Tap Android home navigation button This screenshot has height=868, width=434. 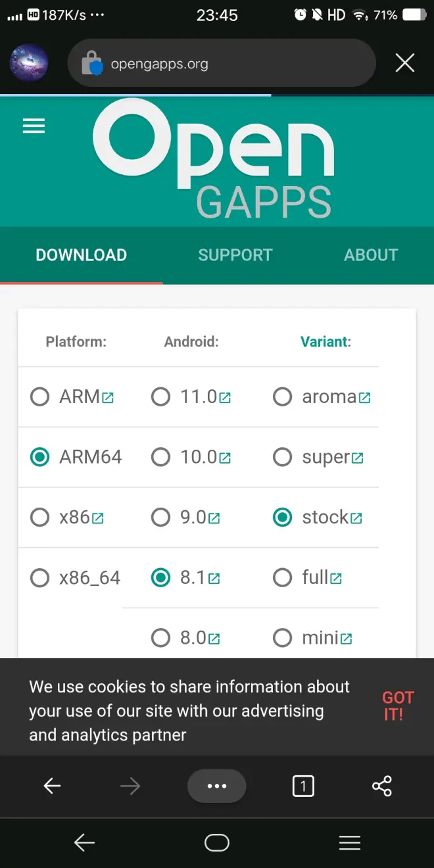[x=217, y=842]
